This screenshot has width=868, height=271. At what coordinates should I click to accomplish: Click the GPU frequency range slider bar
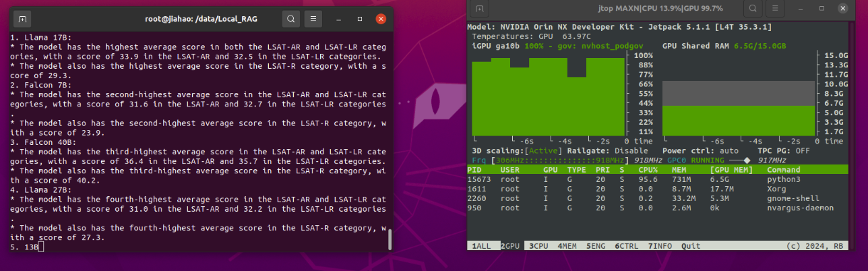(559, 160)
